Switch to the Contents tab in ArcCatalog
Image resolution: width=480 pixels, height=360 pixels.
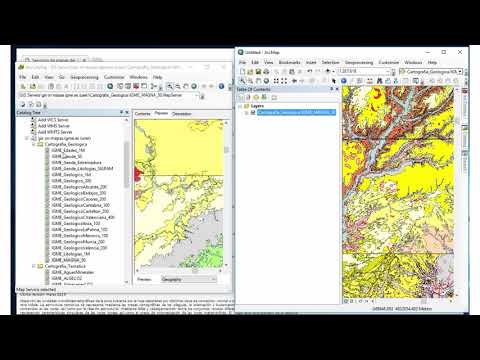(x=143, y=114)
